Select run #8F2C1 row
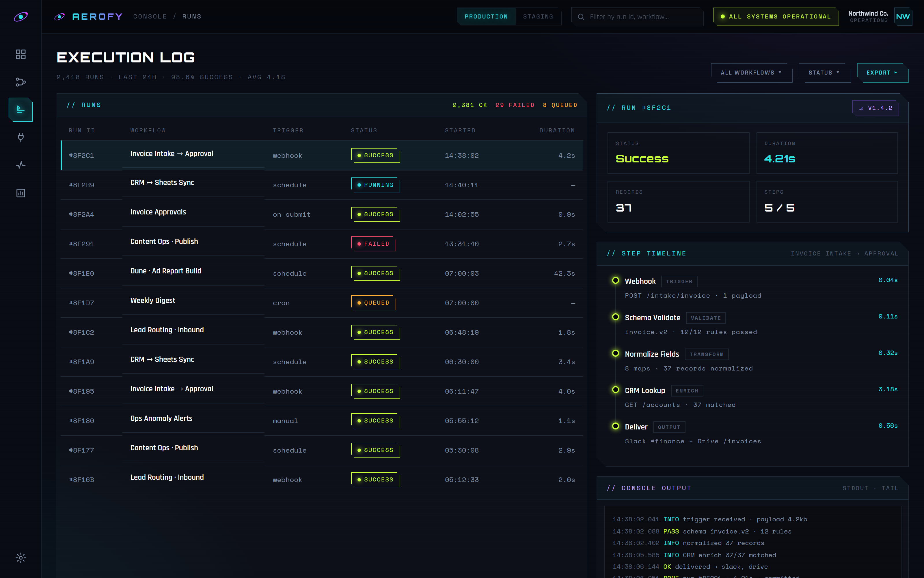The image size is (924, 578). click(x=322, y=155)
